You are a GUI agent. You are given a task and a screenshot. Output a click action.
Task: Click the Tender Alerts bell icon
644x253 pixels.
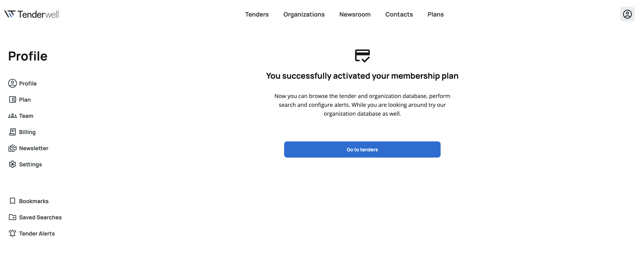coord(12,234)
